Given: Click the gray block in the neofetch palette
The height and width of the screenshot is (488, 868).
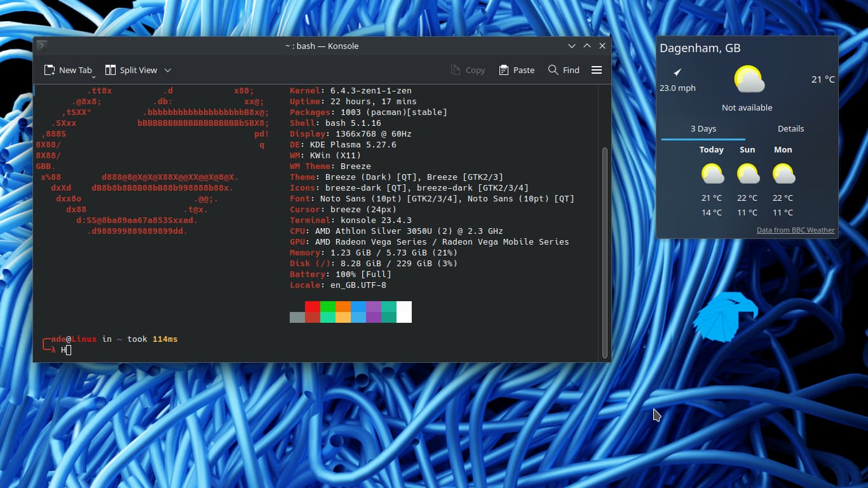Looking at the screenshot, I should pos(297,317).
